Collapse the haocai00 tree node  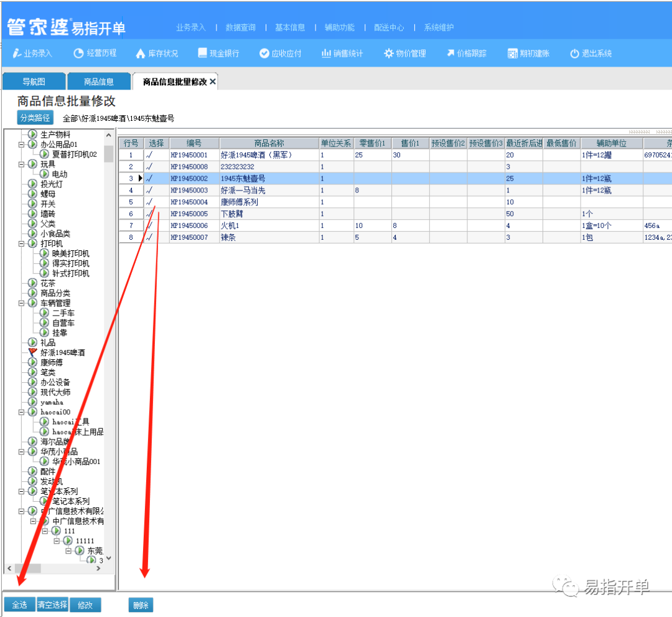pos(21,412)
